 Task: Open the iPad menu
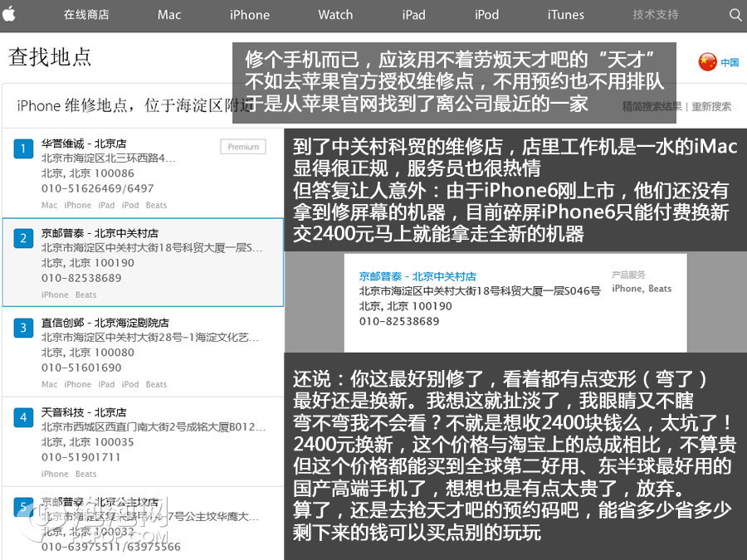click(413, 15)
